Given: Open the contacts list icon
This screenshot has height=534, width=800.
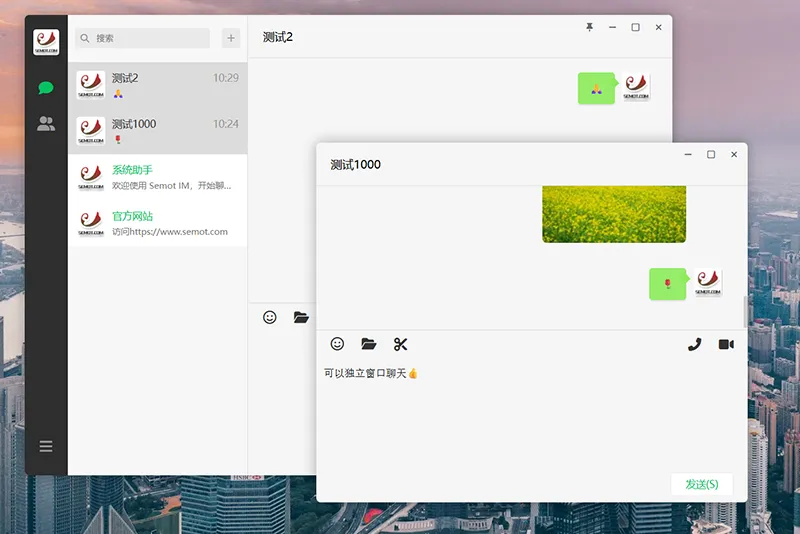Looking at the screenshot, I should (x=46, y=124).
